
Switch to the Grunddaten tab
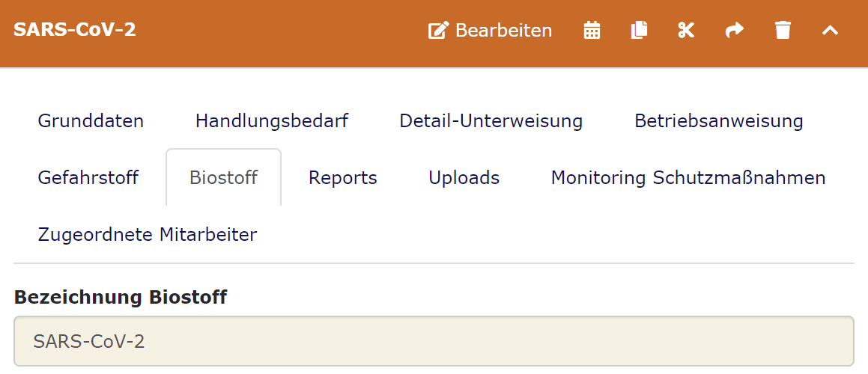pyautogui.click(x=91, y=120)
